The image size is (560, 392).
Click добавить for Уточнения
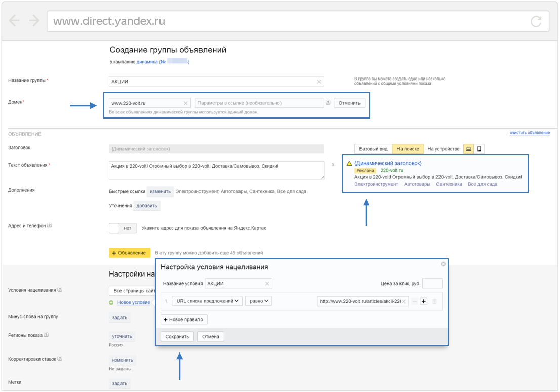pyautogui.click(x=146, y=206)
